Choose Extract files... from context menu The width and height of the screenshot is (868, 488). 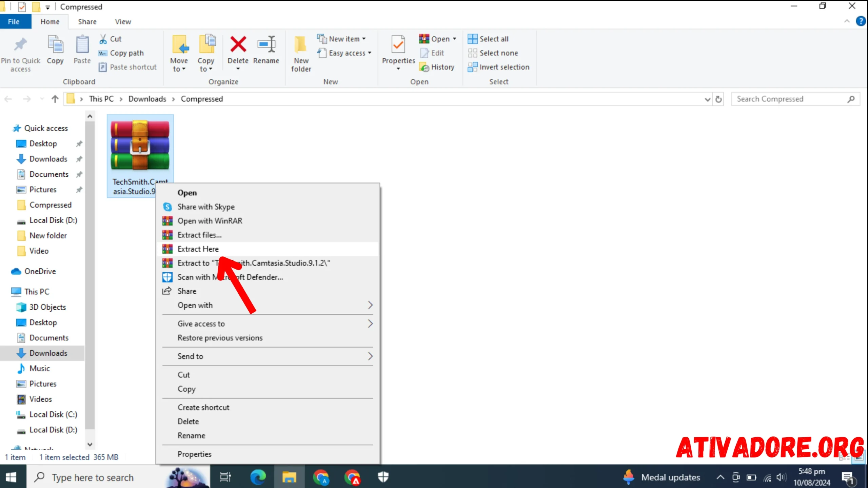pyautogui.click(x=268, y=235)
